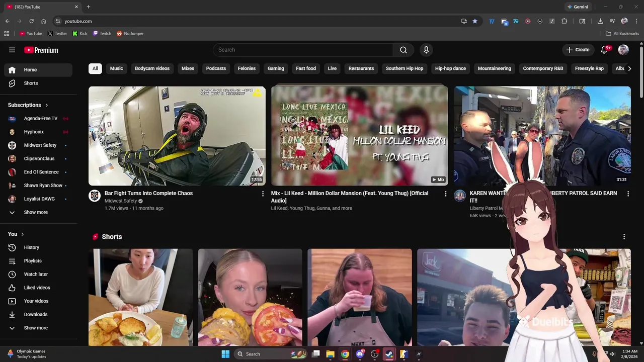The height and width of the screenshot is (362, 644).
Task: Click the Create button
Action: coord(578,50)
